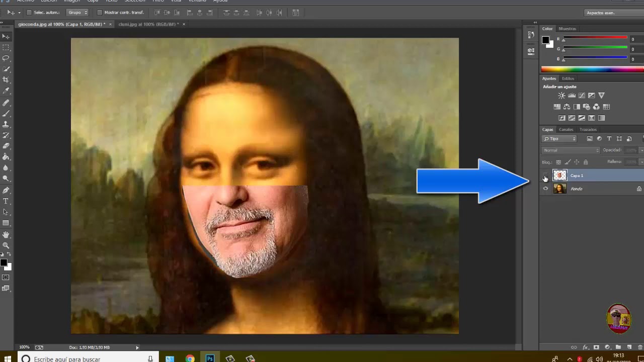Select the Brush tool

point(6,114)
